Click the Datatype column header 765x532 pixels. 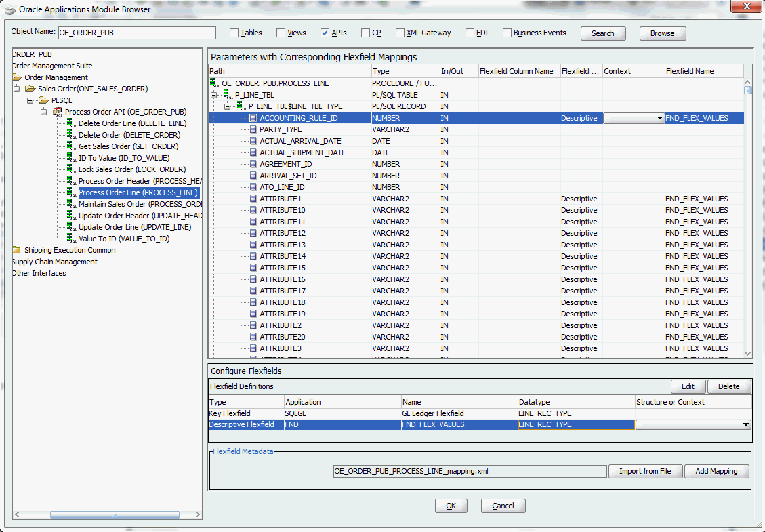point(576,402)
